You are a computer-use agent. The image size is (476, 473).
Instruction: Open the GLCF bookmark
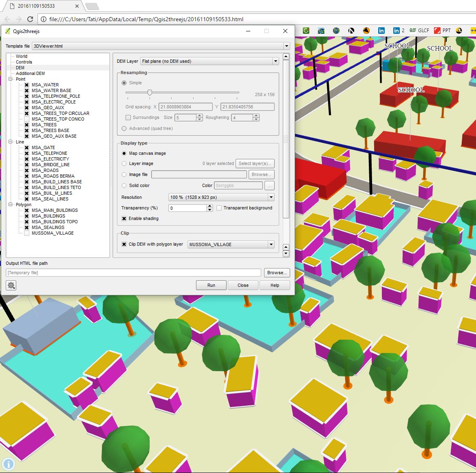point(419,30)
